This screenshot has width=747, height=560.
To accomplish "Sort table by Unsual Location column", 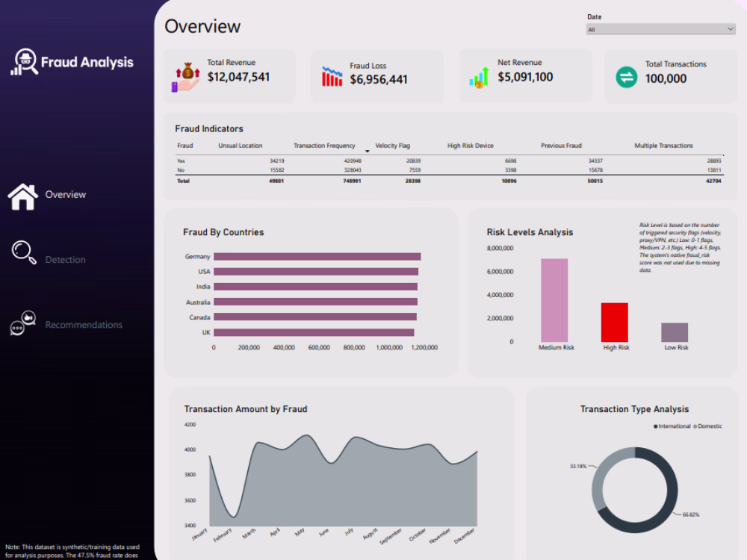I will (240, 146).
